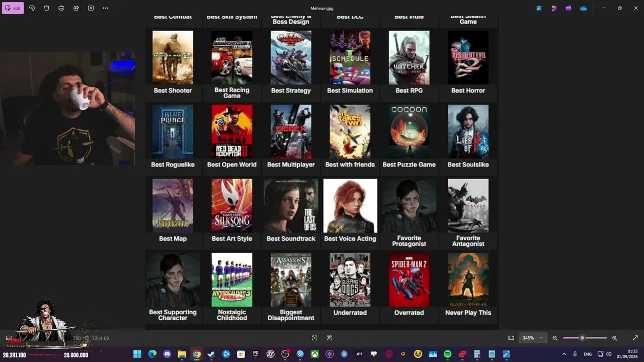Open volume and network quick settings
Viewport: 644px width, 362px height.
coord(604,354)
